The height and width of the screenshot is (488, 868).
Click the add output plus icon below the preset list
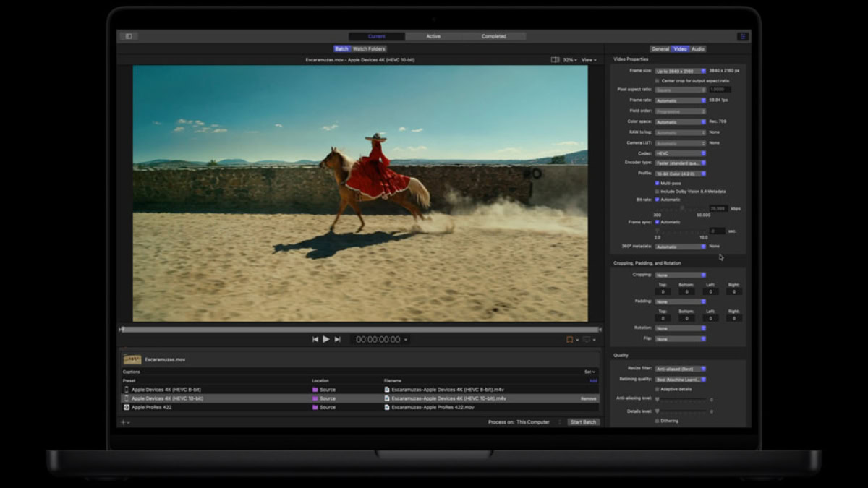click(123, 421)
